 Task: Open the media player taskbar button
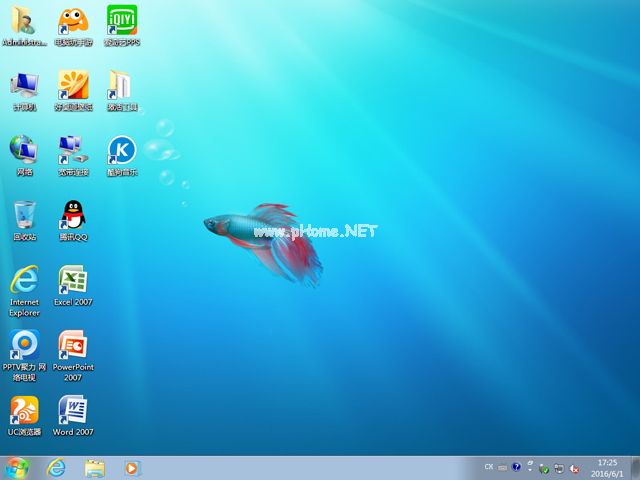point(132,469)
